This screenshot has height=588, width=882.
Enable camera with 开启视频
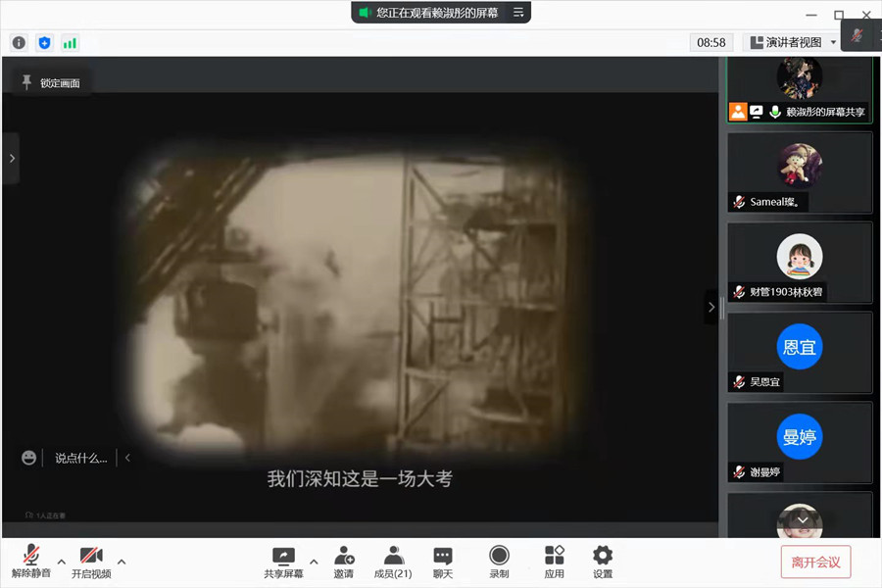click(x=90, y=559)
